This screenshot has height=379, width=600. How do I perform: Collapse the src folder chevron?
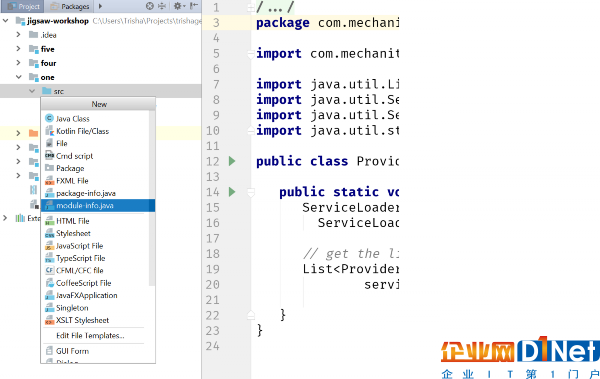(x=32, y=91)
